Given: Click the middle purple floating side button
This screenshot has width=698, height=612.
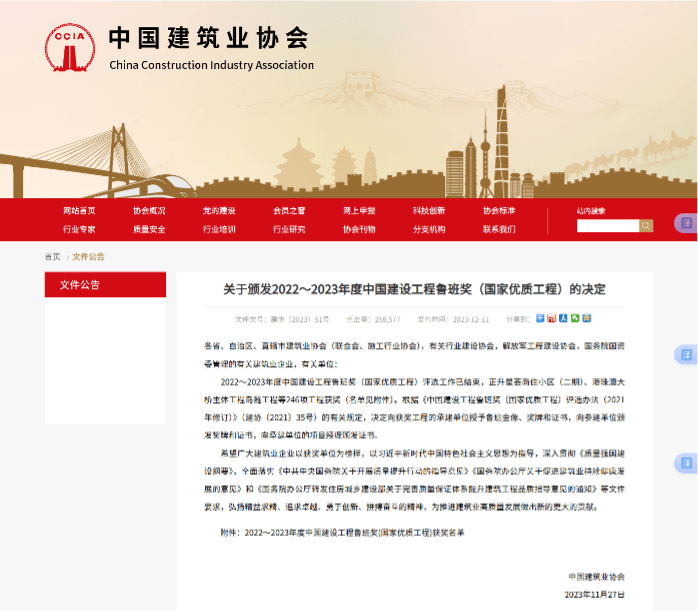Looking at the screenshot, I should tap(687, 355).
